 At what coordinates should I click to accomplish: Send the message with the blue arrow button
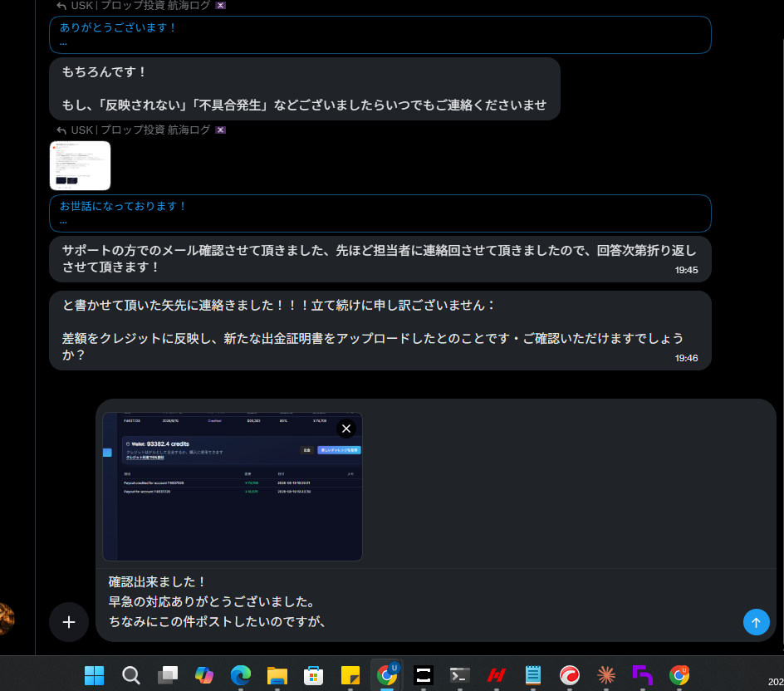756,622
